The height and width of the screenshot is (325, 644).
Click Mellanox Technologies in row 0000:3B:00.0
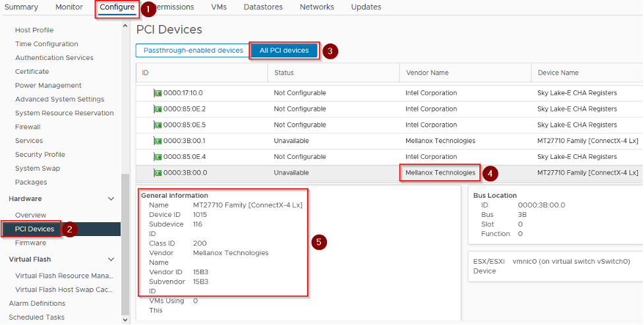pos(440,173)
